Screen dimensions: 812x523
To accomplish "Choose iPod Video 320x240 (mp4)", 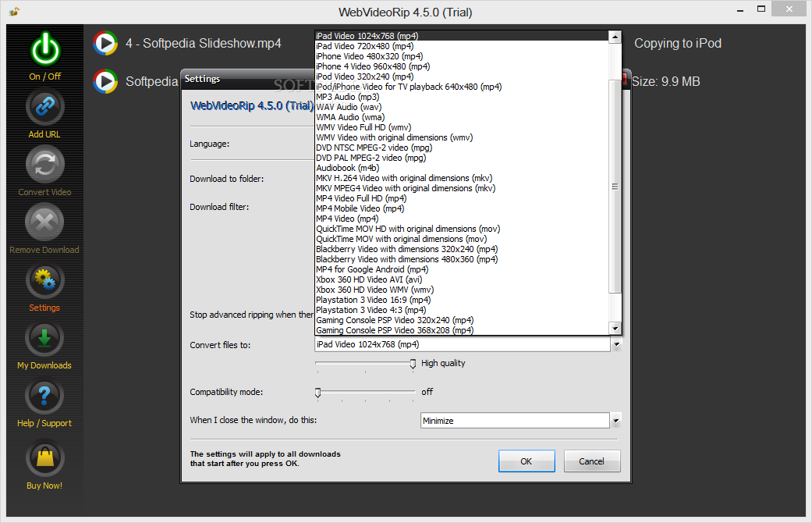I will pos(462,76).
